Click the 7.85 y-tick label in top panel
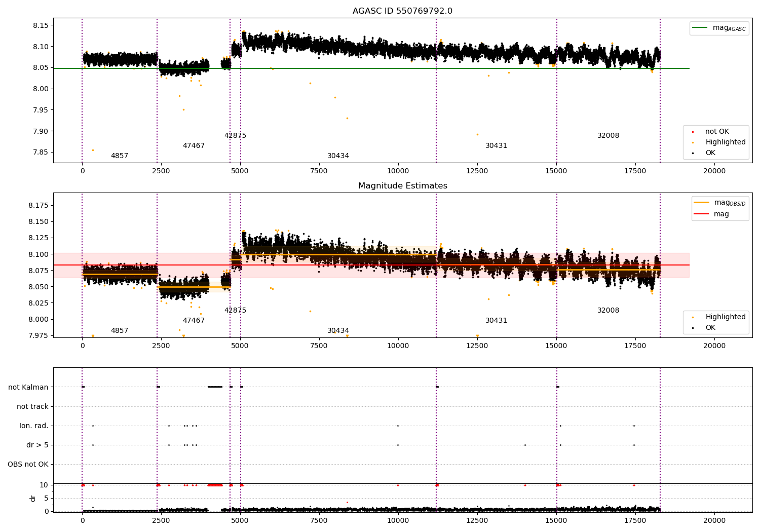Screen dimensions: 760x532 coord(41,153)
